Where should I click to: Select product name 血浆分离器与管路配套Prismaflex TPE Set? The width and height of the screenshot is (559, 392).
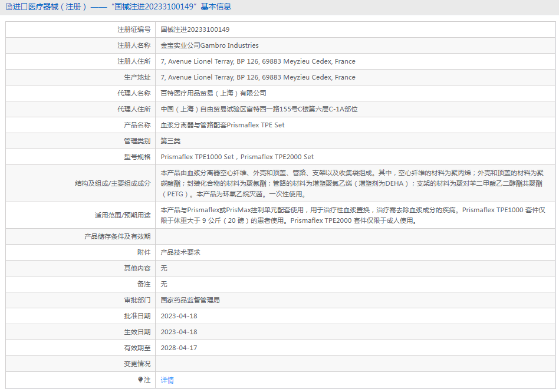222,125
